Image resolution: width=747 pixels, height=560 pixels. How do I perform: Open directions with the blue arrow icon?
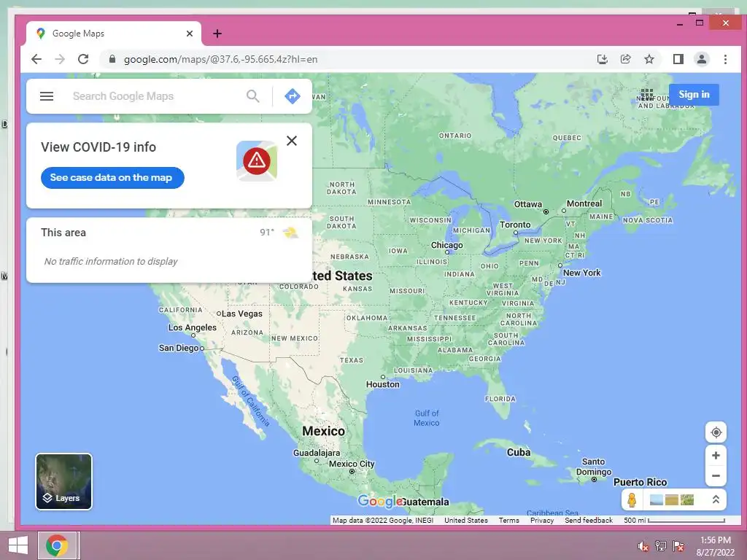[x=292, y=96]
